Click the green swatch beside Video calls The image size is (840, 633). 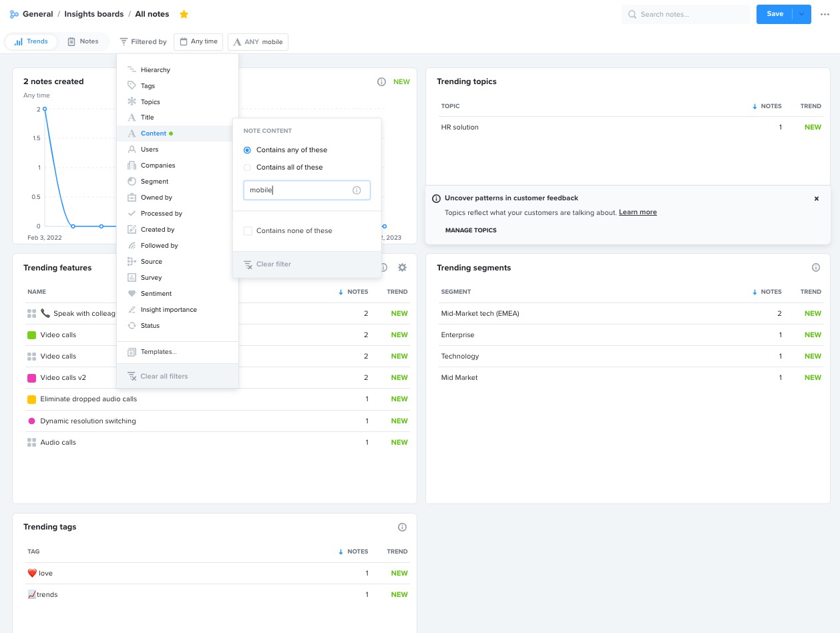point(31,335)
